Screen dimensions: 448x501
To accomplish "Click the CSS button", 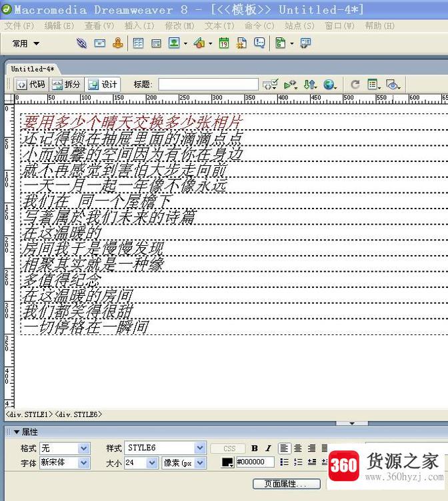I will [x=229, y=448].
